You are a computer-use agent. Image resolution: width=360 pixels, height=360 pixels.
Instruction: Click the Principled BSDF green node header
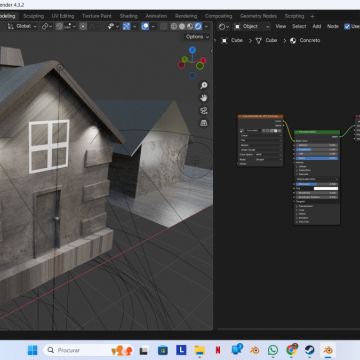317,132
